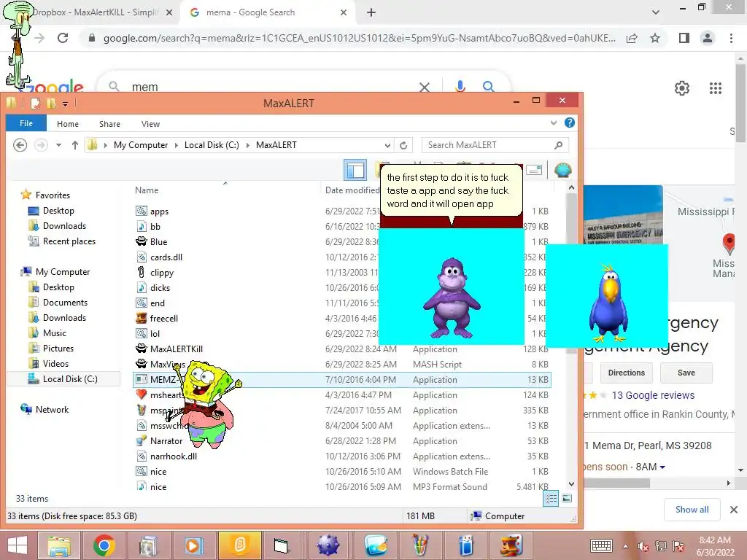The height and width of the screenshot is (560, 747).
Task: Focus the Search MaxALERT input field
Action: pos(488,145)
